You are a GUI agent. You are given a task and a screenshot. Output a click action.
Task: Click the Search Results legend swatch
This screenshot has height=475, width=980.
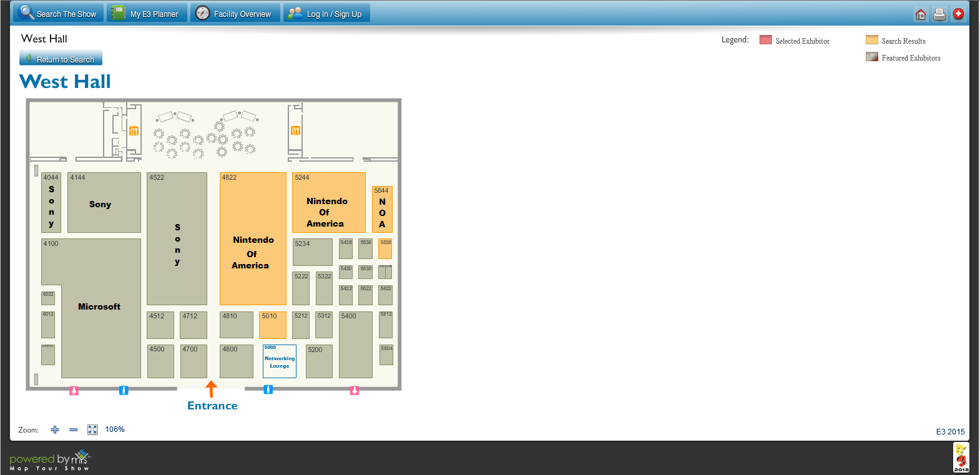[872, 40]
